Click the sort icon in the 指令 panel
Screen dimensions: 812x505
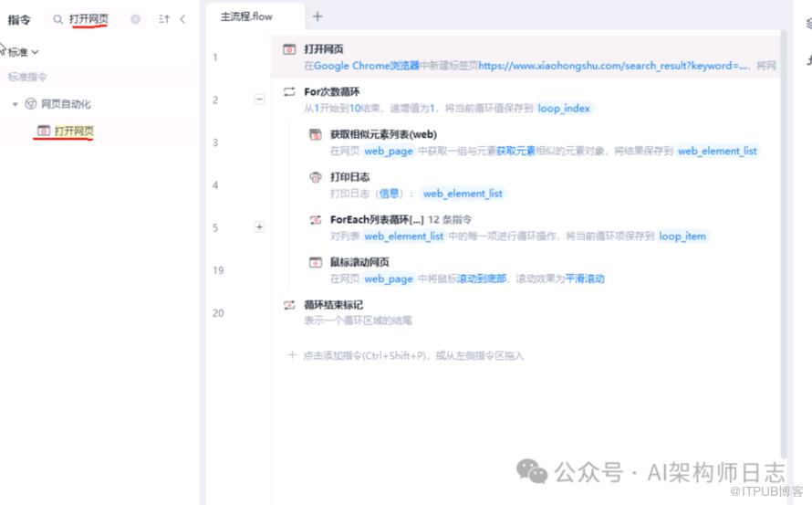(x=163, y=19)
